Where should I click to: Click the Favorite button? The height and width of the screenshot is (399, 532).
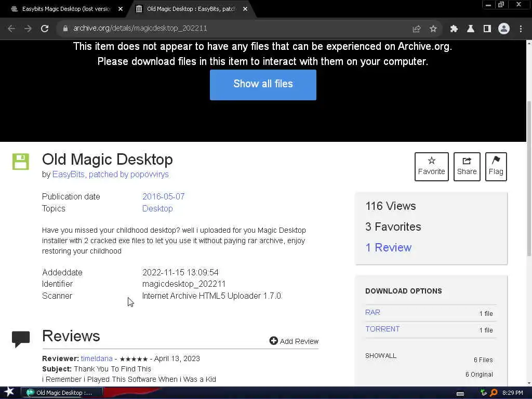(432, 167)
